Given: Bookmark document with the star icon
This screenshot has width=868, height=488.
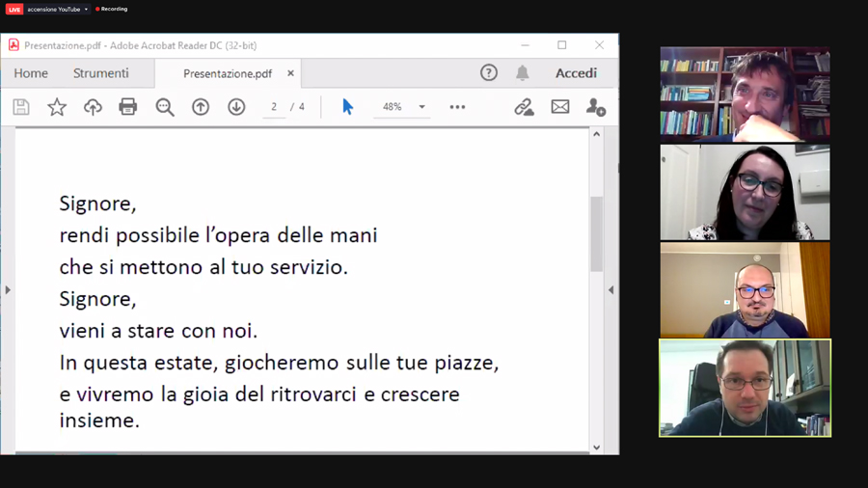Looking at the screenshot, I should pos(57,107).
